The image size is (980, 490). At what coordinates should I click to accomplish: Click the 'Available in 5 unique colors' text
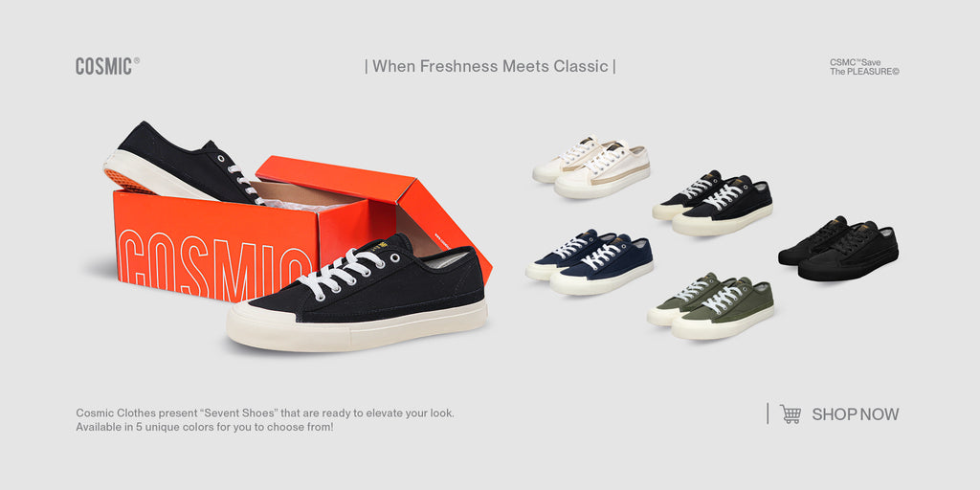point(205,428)
